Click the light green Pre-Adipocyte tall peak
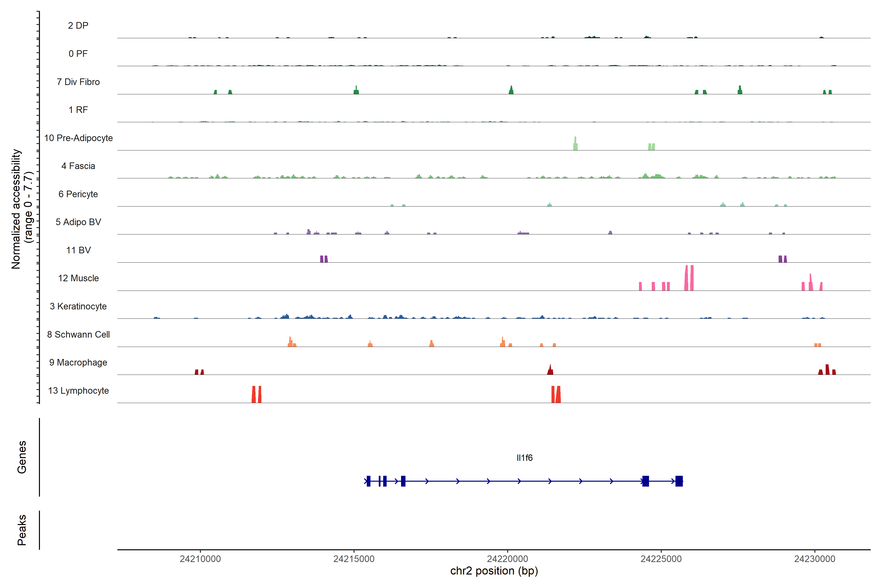The width and height of the screenshot is (882, 588). pyautogui.click(x=575, y=144)
